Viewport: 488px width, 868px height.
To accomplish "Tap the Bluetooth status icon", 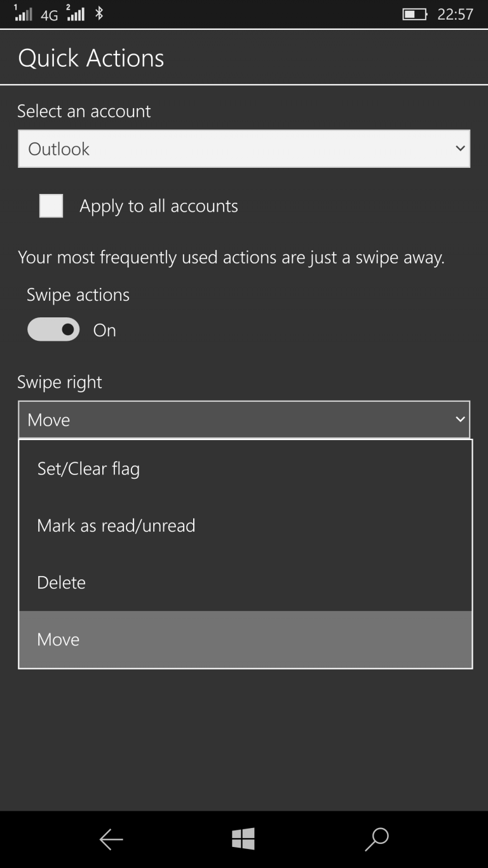I will click(x=98, y=13).
